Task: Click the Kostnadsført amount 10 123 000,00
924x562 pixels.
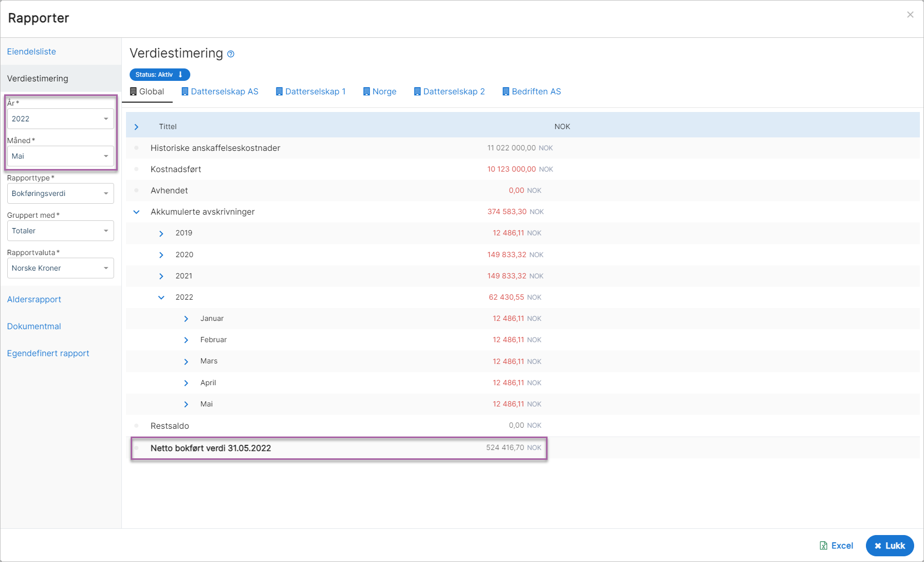Action: coord(512,169)
